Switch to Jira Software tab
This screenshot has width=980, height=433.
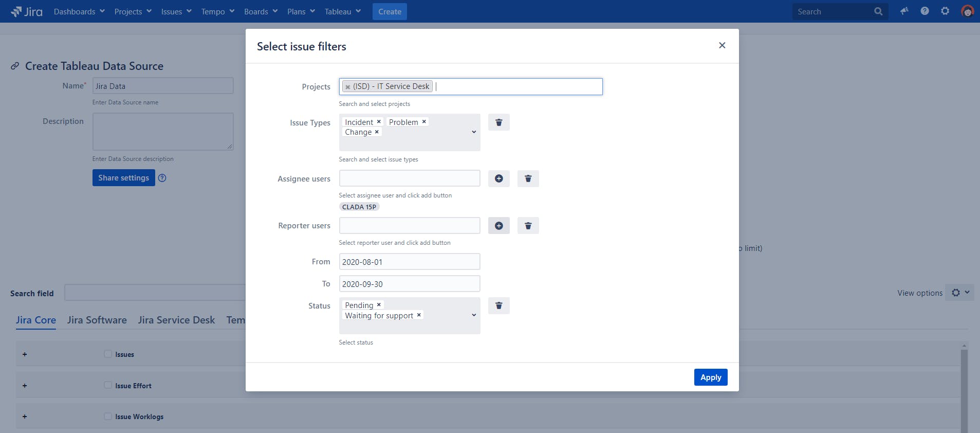point(97,320)
